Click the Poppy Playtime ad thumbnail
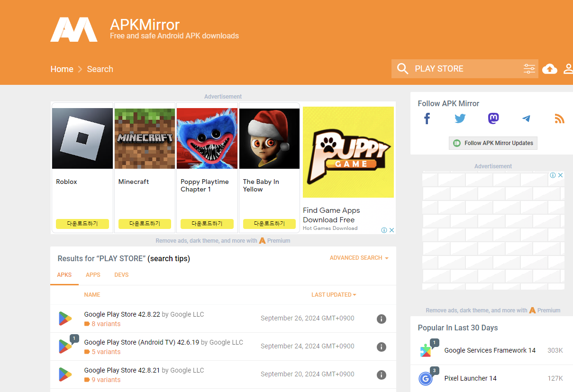 coord(207,138)
